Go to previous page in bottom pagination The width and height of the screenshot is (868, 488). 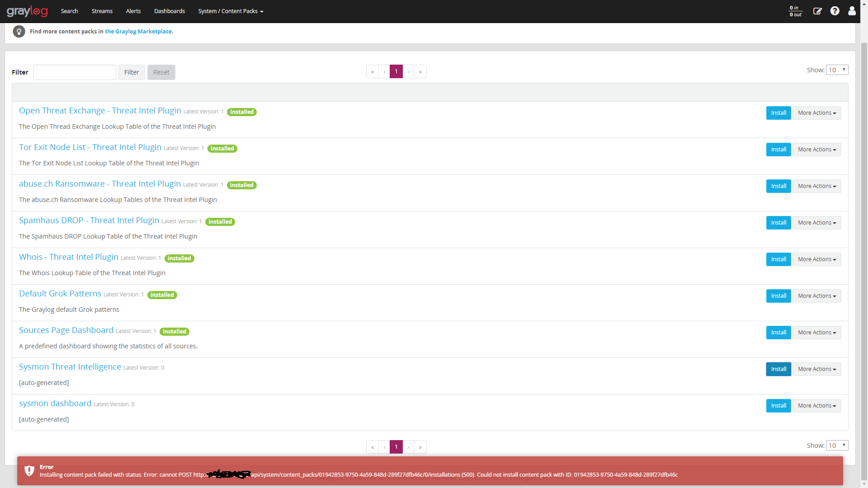point(384,447)
